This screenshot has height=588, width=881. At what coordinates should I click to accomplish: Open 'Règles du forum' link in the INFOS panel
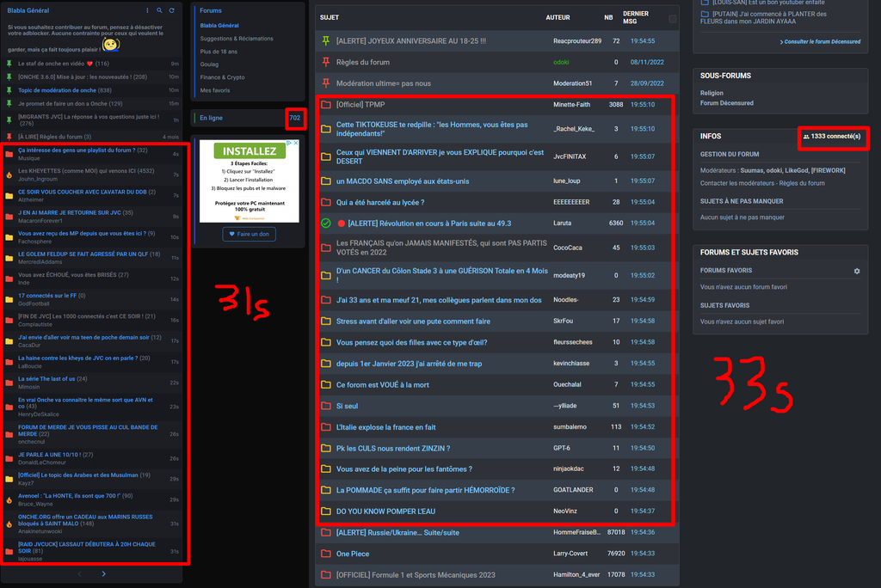[x=803, y=183]
